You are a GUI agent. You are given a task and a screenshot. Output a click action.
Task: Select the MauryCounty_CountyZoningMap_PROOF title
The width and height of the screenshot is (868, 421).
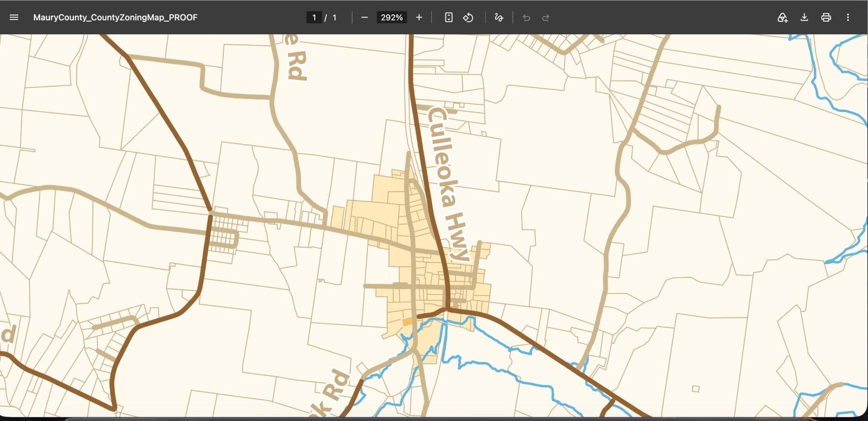(x=115, y=17)
